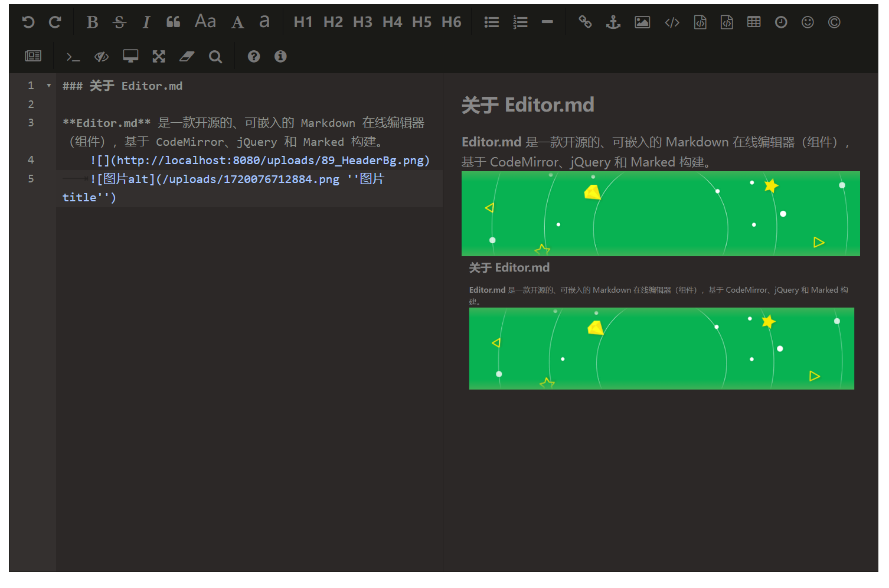889x588 pixels.
Task: Click the first green banner preview image
Action: (x=661, y=214)
